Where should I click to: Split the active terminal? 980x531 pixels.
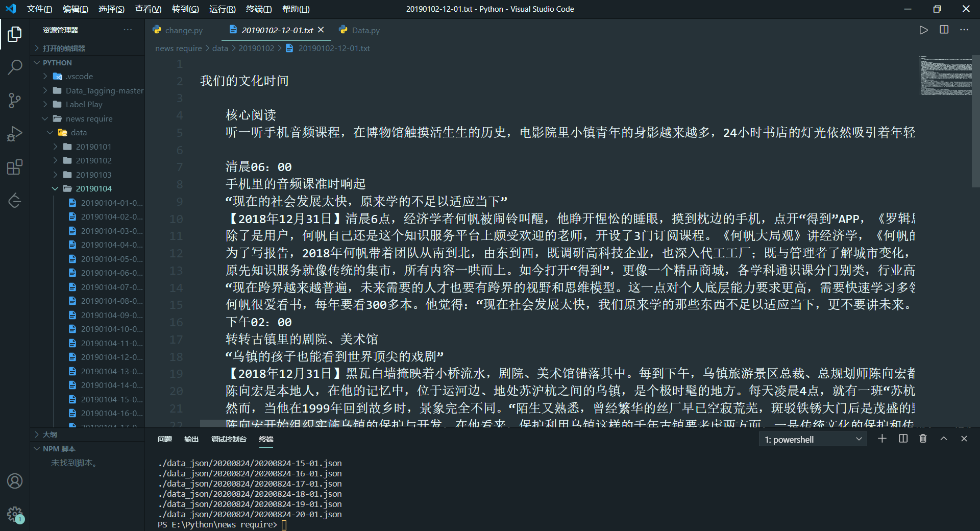[x=902, y=439]
